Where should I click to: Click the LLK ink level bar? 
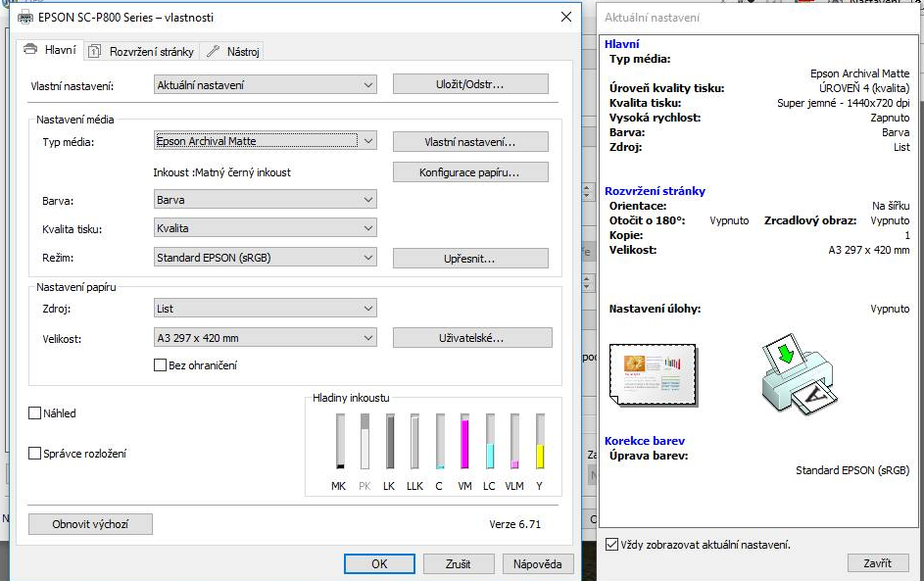point(414,441)
